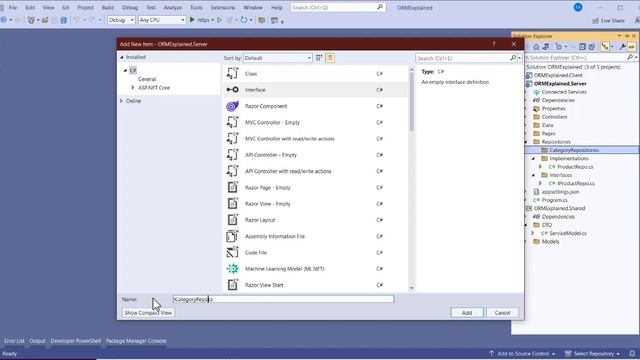Select the ORMExplained.Client project
The image size is (640, 360).
tap(558, 75)
